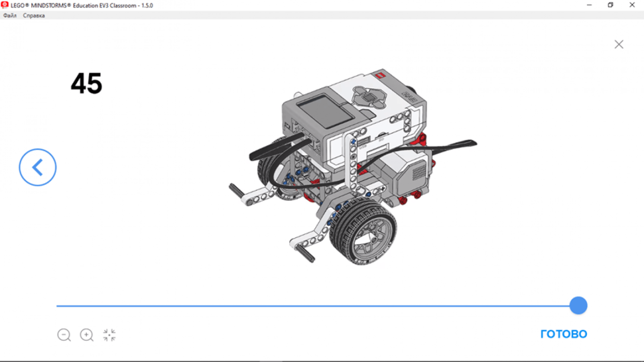Image resolution: width=644 pixels, height=362 pixels.
Task: Click the step number 45 label
Action: coord(86,84)
